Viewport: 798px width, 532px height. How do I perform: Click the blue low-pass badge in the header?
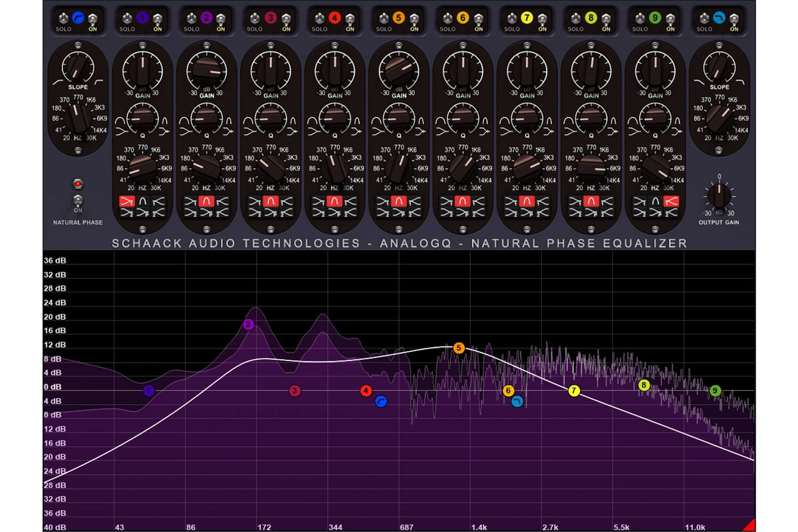pos(720,18)
